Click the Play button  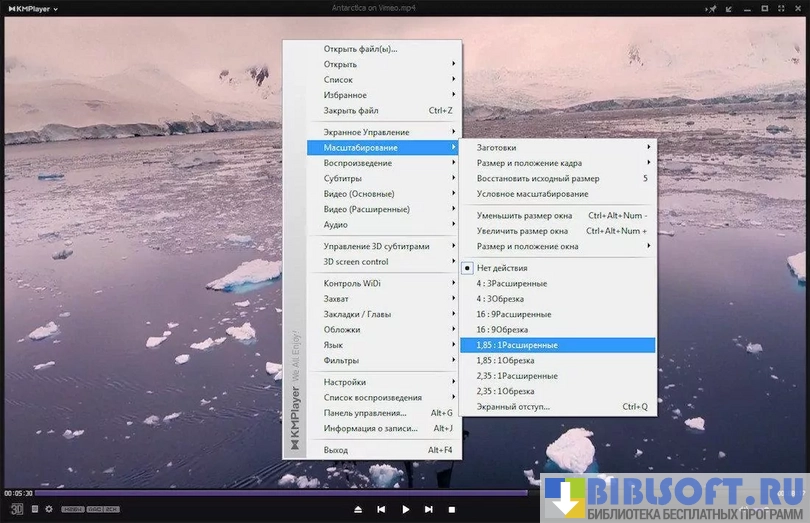click(405, 509)
